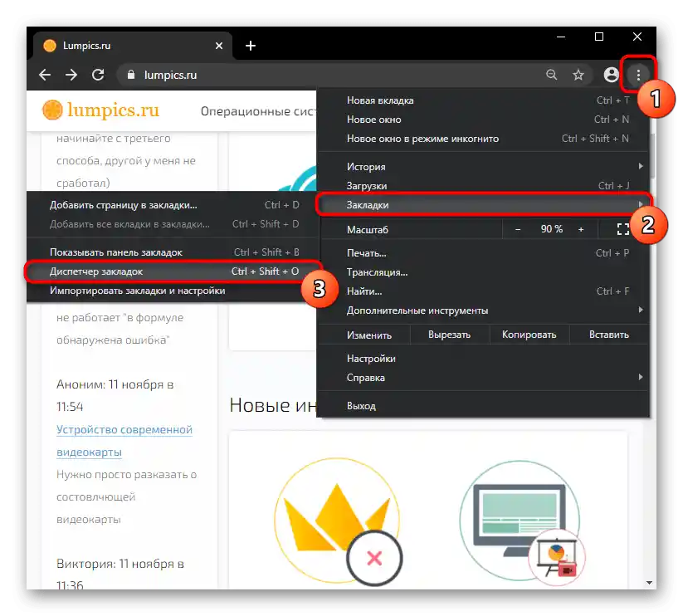
Task: Click the Операционные сис... navigation item
Action: point(258,111)
